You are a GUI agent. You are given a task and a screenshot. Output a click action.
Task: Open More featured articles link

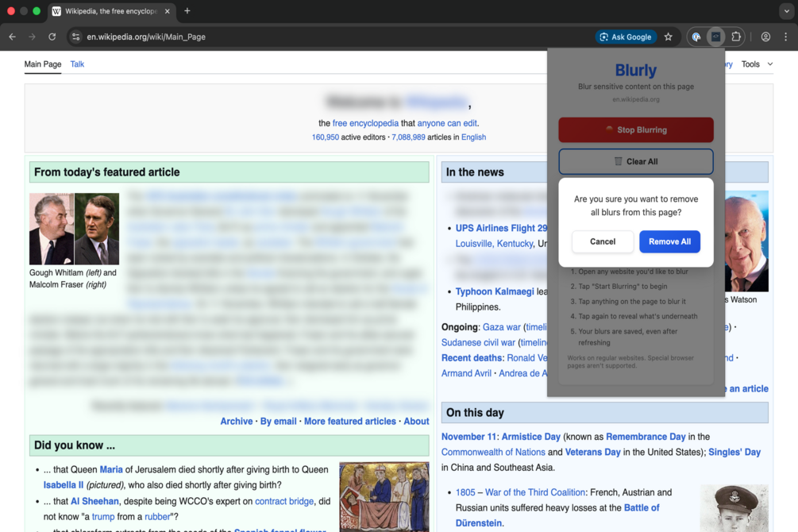[x=349, y=421]
